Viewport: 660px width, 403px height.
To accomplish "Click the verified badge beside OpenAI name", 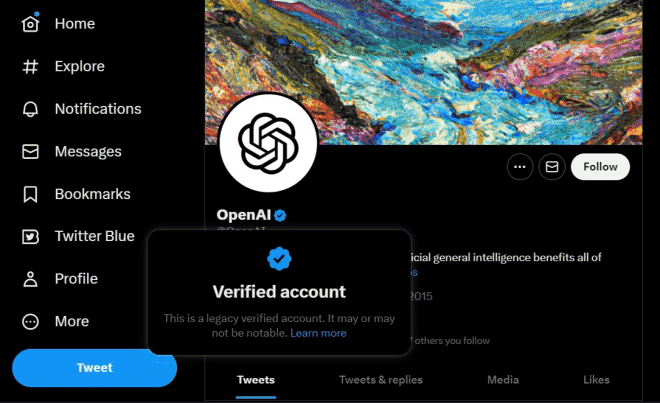I will coord(280,216).
